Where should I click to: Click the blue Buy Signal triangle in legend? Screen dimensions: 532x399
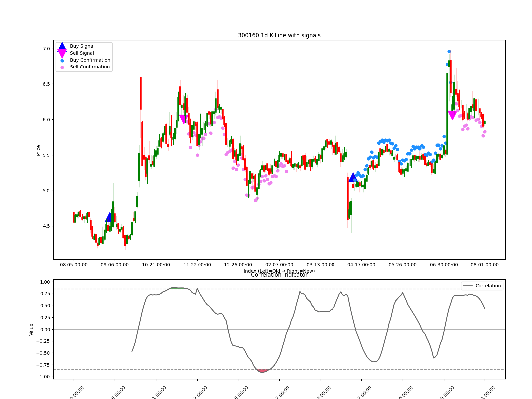[x=62, y=47]
